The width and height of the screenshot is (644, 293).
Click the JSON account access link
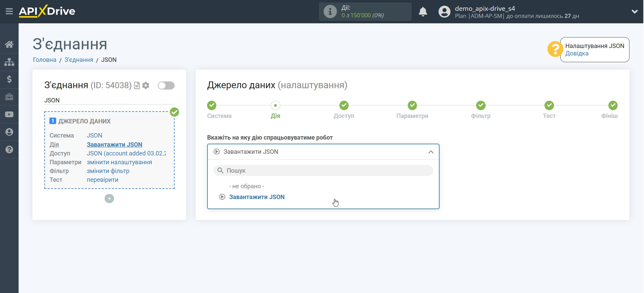[x=126, y=153]
